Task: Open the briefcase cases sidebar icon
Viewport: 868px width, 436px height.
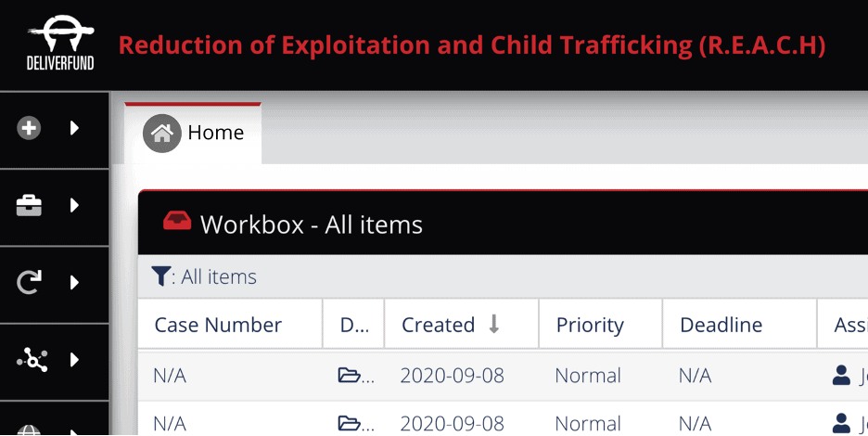Action: 29,206
